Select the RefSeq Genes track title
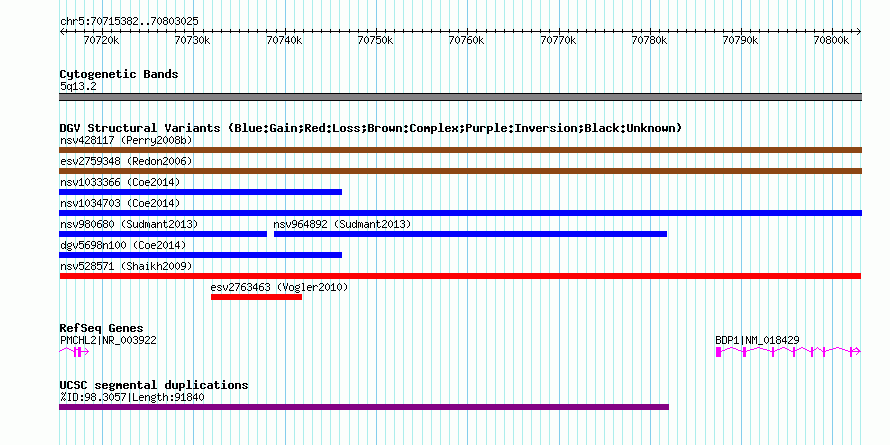Viewport: 890px width, 445px height. [102, 329]
